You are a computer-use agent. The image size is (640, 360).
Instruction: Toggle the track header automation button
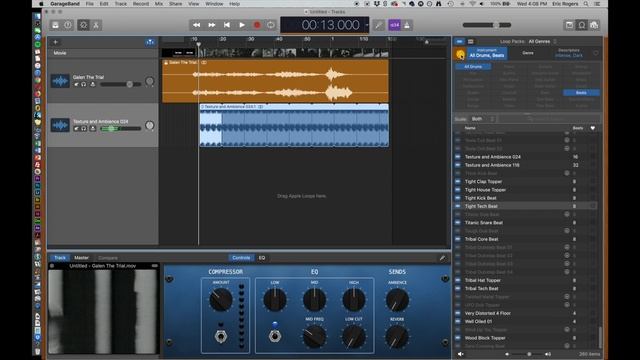(150, 42)
